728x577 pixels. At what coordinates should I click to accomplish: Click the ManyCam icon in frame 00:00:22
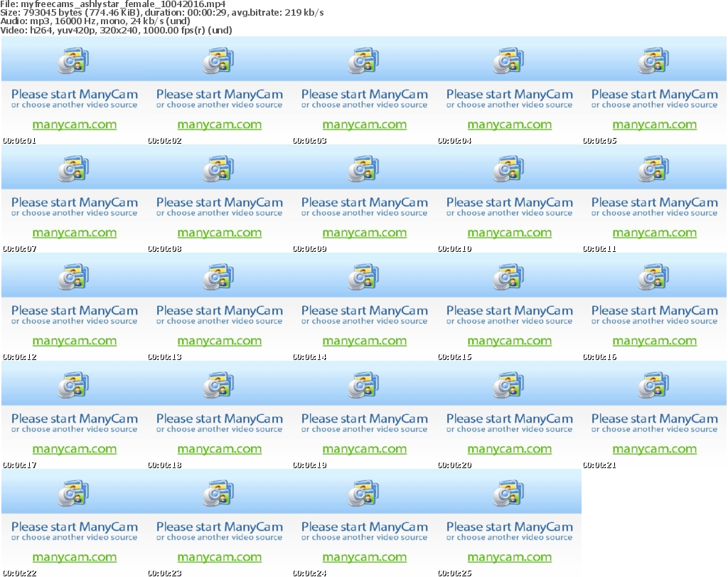click(73, 493)
